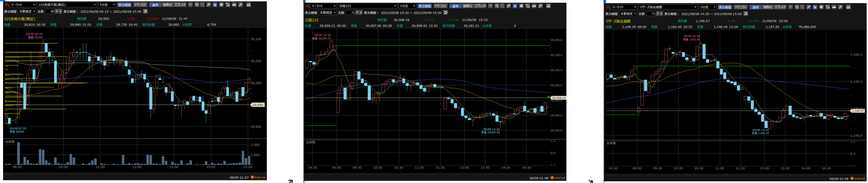Click reset period arrow on the 225先物大阪 chart
The height and width of the screenshot is (183, 868).
(145, 11)
